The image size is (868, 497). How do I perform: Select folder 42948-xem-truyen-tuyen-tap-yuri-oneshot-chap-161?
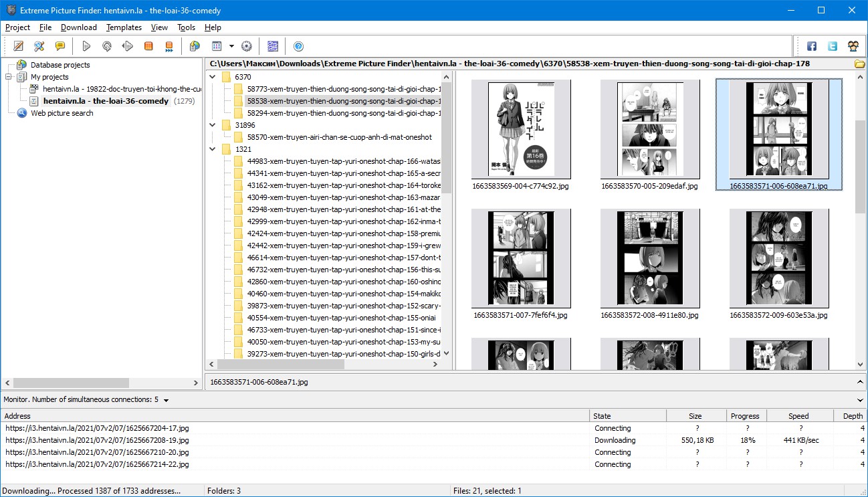coord(344,209)
